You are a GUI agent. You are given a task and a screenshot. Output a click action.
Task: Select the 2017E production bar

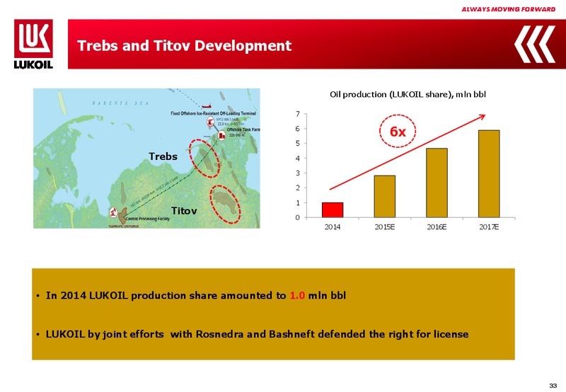coord(489,174)
